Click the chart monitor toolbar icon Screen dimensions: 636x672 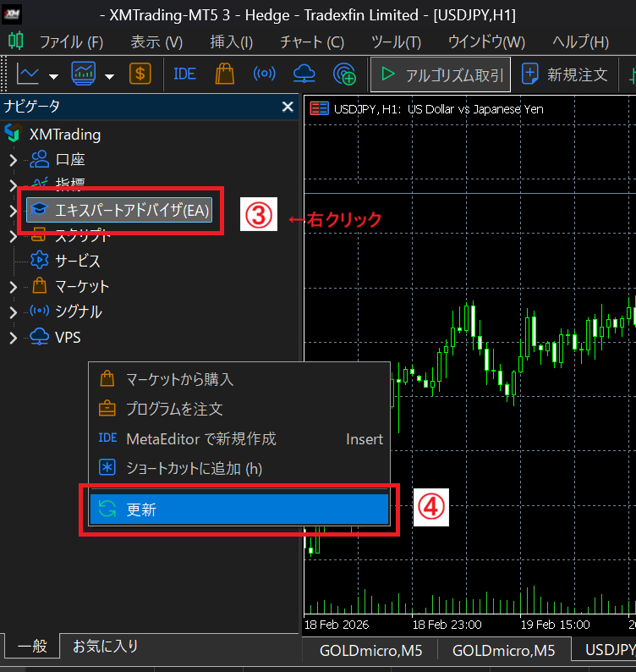pyautogui.click(x=84, y=74)
